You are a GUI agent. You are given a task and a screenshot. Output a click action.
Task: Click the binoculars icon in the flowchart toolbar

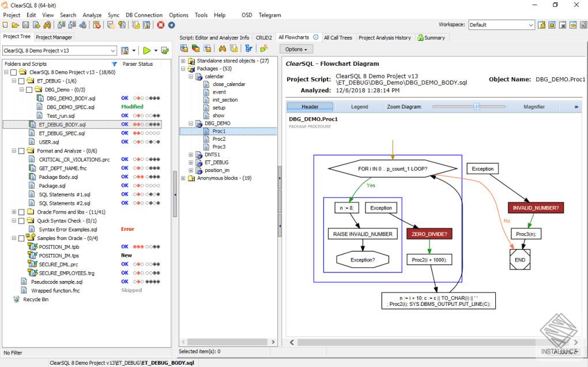click(x=223, y=49)
